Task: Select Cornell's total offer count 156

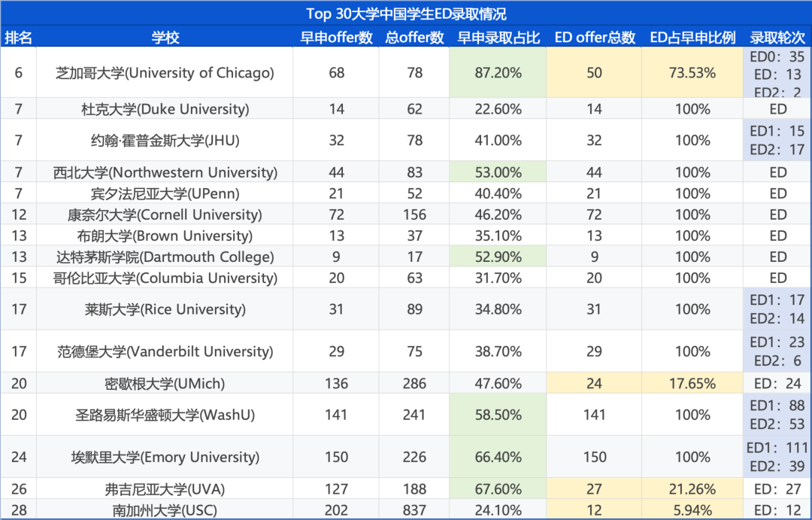Action: coord(414,214)
